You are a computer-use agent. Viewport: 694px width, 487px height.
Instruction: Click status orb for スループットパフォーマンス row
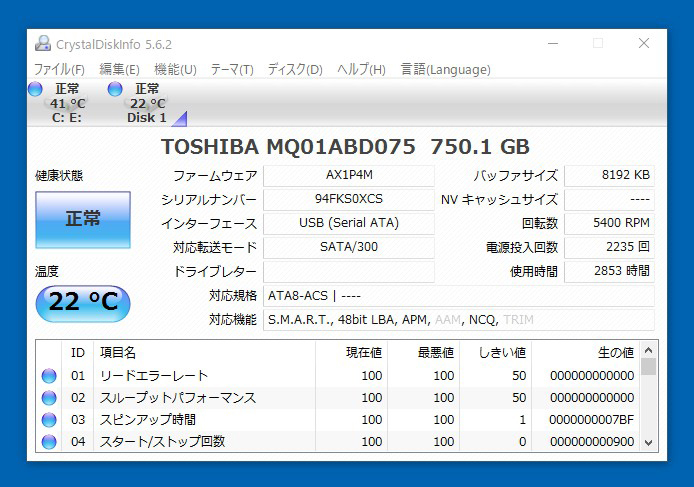click(49, 398)
